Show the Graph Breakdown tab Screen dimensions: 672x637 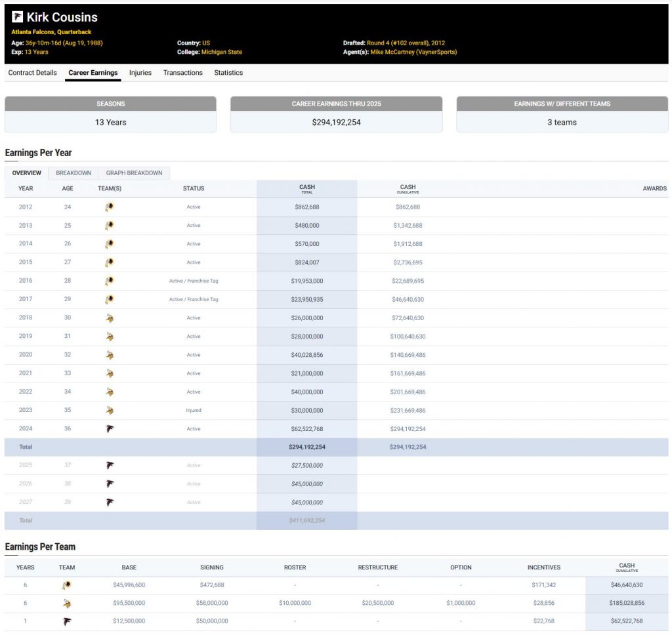pos(134,173)
